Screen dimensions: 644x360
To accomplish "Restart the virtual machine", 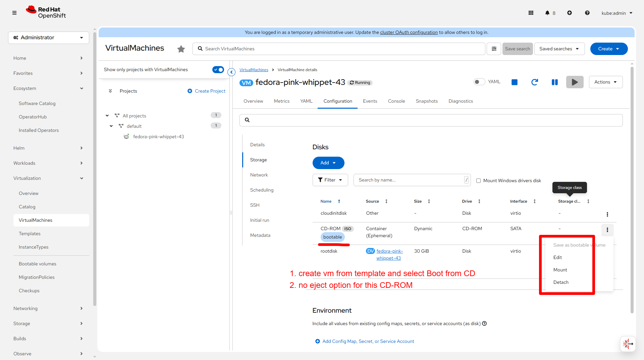I will [x=535, y=82].
